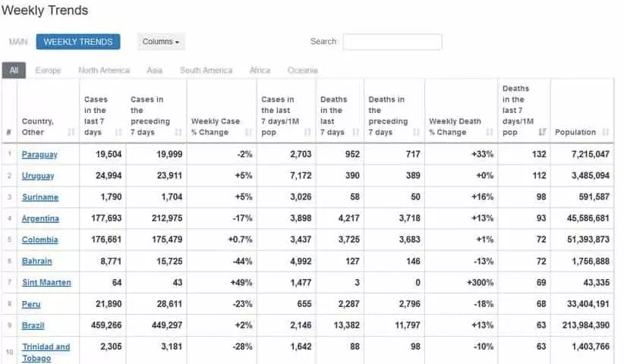Screen dimensions: 624x364
Task: Open the Paraguay country link
Action: tap(39, 155)
